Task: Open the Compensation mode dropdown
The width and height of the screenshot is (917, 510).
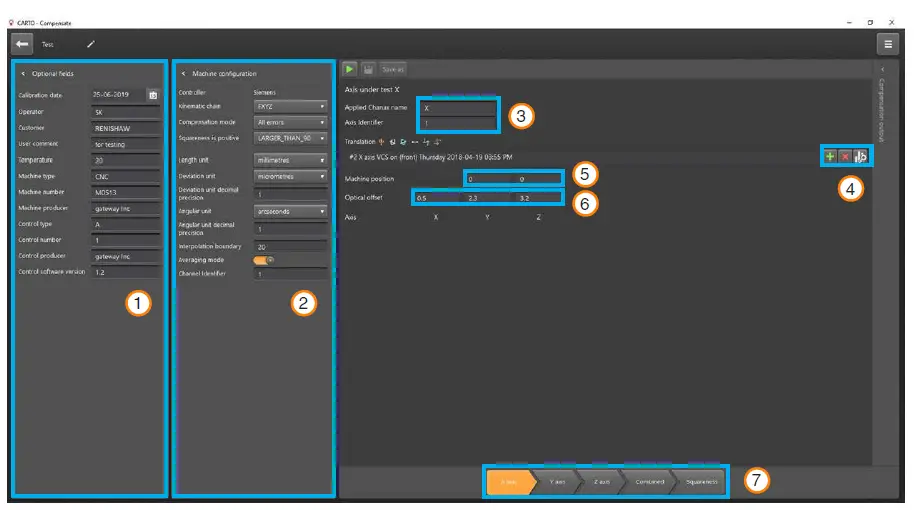Action: [x=291, y=122]
